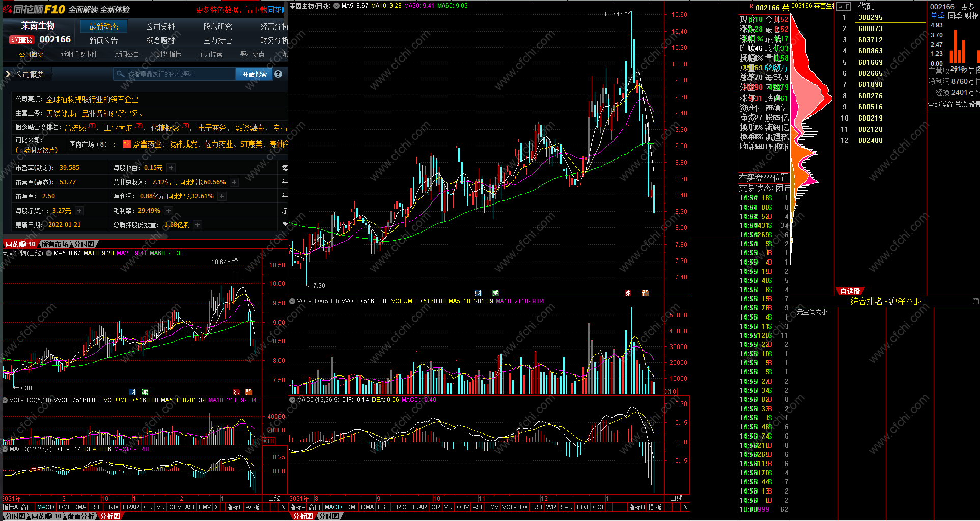
Task: Expand 营业总收入 detail with plus icon
Action: coord(234,182)
